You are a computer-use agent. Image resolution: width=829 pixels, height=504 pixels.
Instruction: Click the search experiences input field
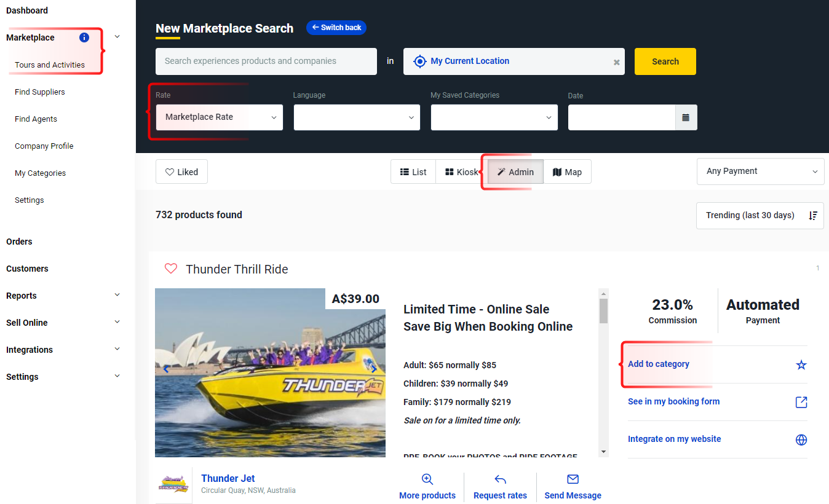coord(266,61)
